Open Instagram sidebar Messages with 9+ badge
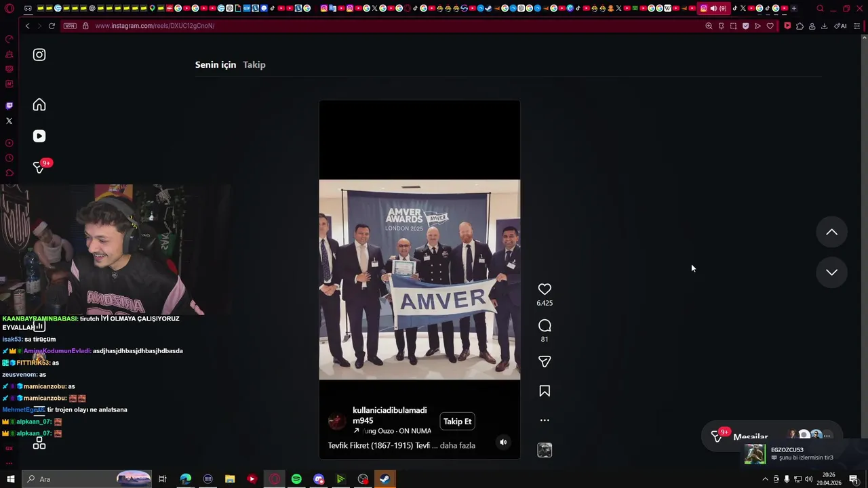The height and width of the screenshot is (488, 868). [39, 167]
